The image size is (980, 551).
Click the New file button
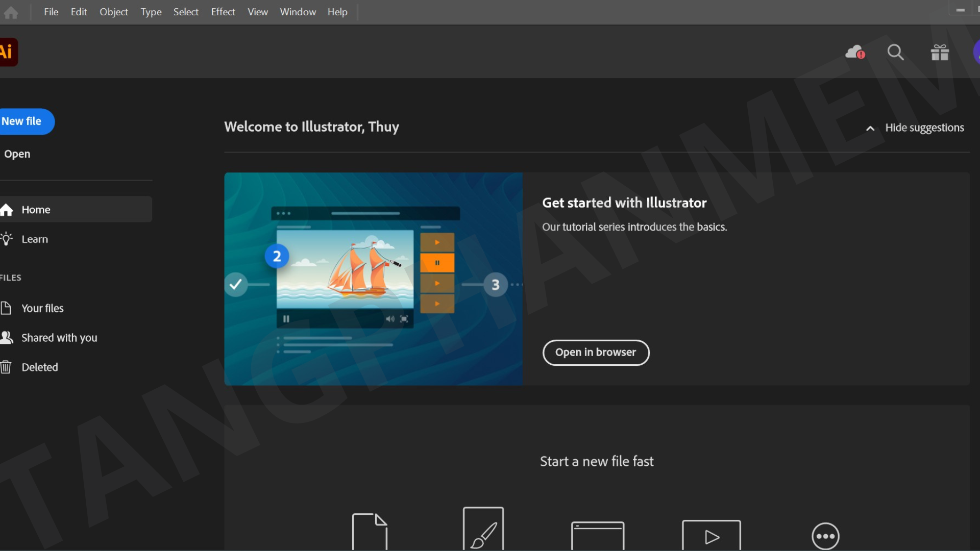pos(27,121)
